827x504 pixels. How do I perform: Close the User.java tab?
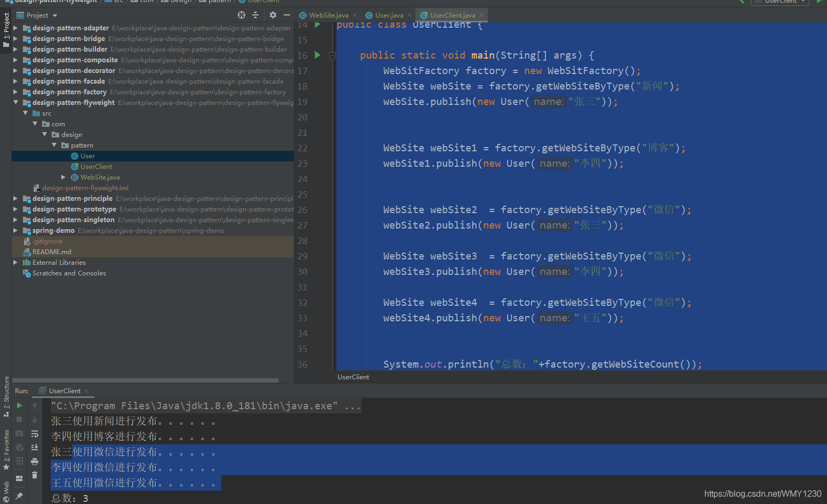410,15
